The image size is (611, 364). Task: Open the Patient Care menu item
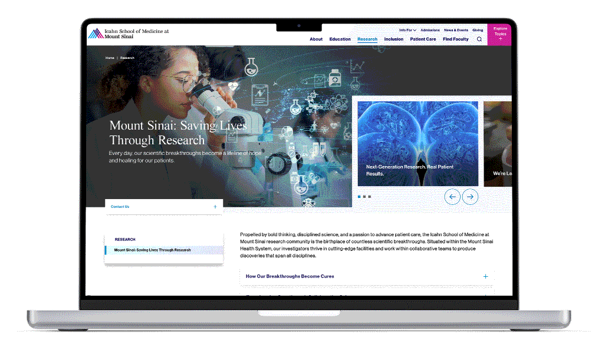(423, 39)
